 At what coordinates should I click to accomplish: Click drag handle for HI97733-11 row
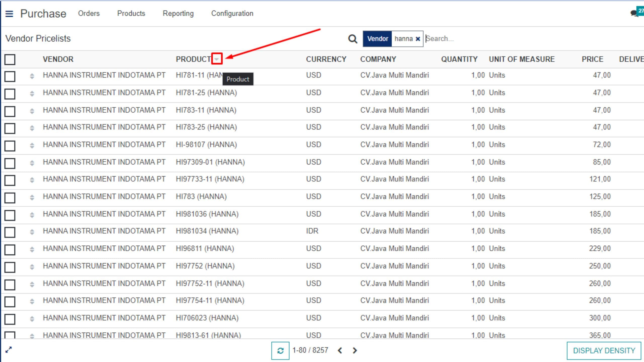(32, 180)
